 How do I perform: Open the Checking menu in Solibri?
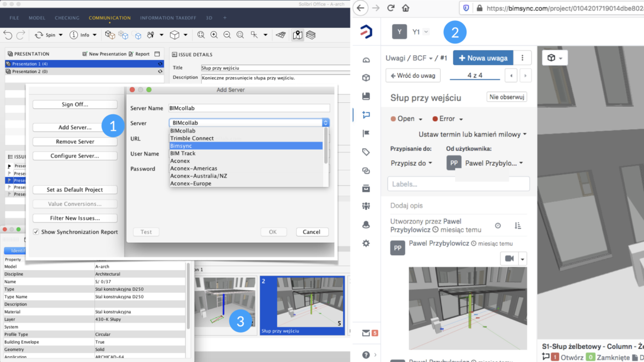click(67, 17)
